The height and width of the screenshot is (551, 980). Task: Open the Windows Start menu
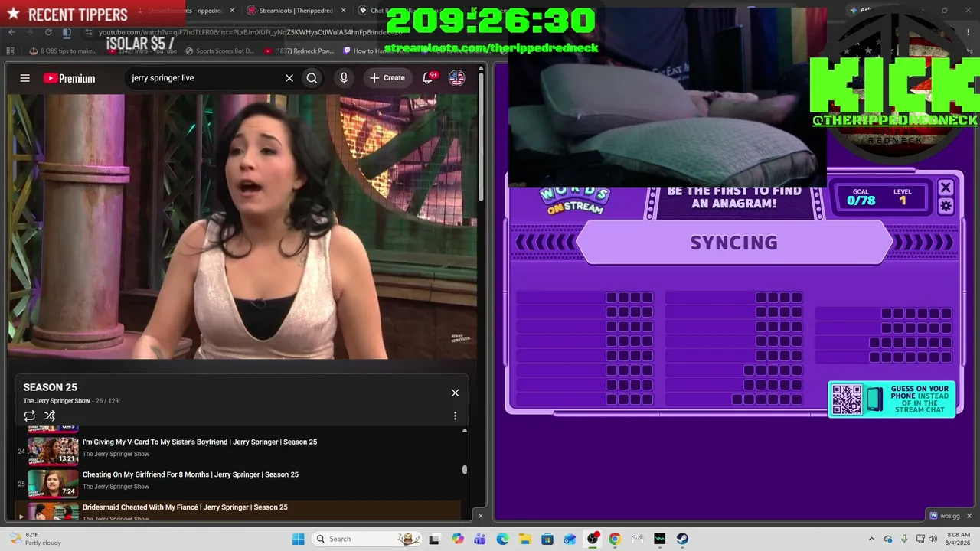(298, 539)
